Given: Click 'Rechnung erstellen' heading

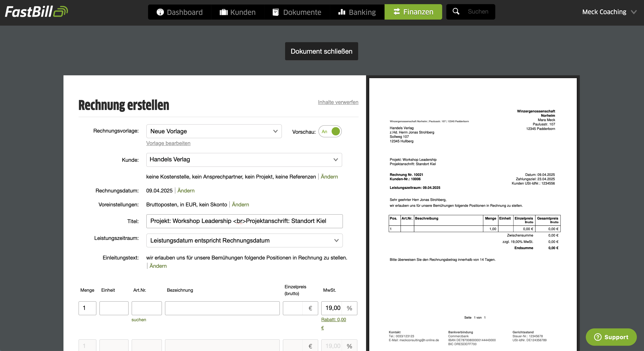Looking at the screenshot, I should (124, 105).
